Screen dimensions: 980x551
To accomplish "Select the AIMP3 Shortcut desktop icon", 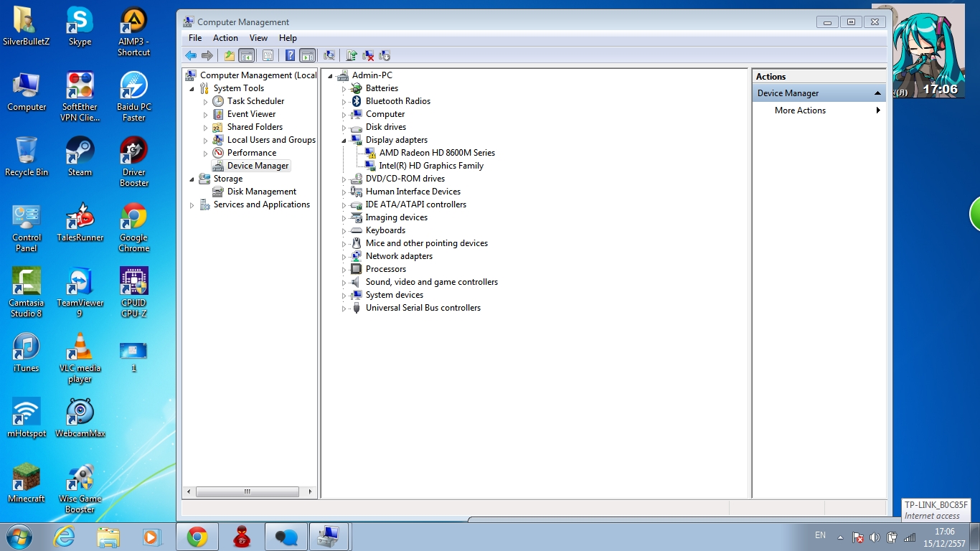I will 134,32.
